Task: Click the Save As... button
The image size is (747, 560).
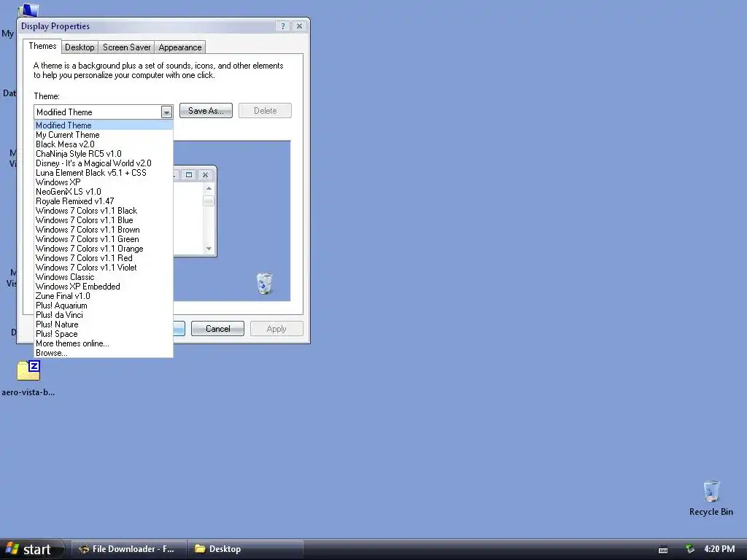Action: pos(206,111)
